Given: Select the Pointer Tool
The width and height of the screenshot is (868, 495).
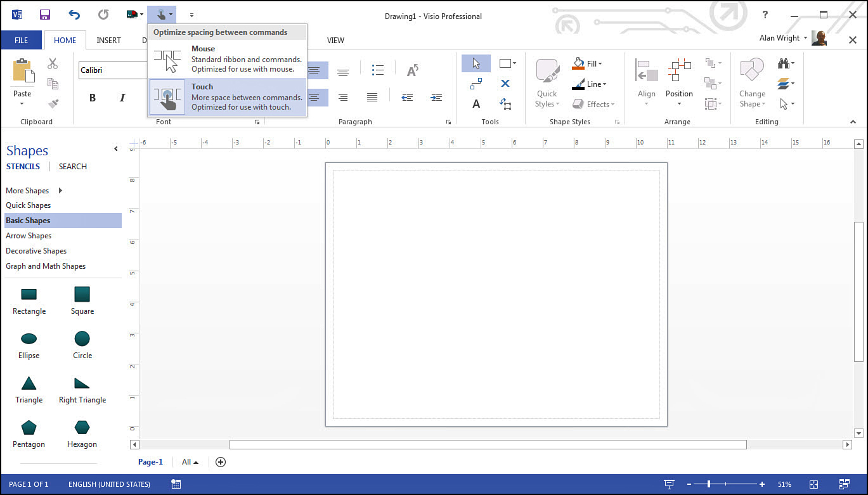Looking at the screenshot, I should (476, 63).
